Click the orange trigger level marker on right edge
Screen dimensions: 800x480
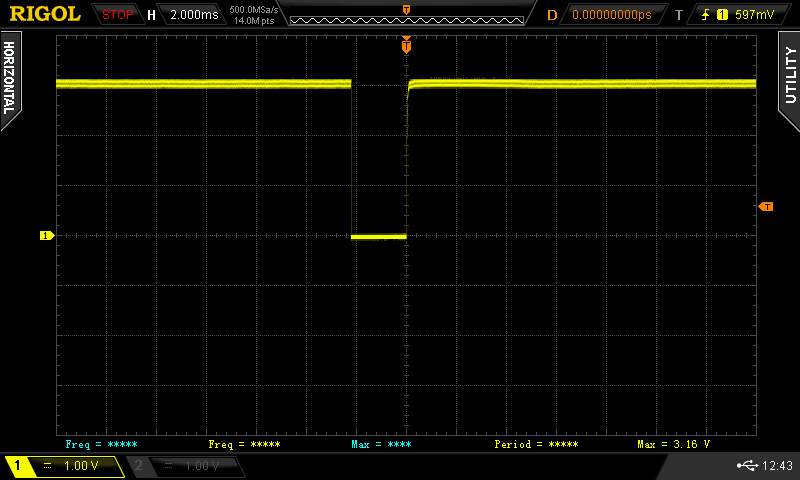point(766,206)
